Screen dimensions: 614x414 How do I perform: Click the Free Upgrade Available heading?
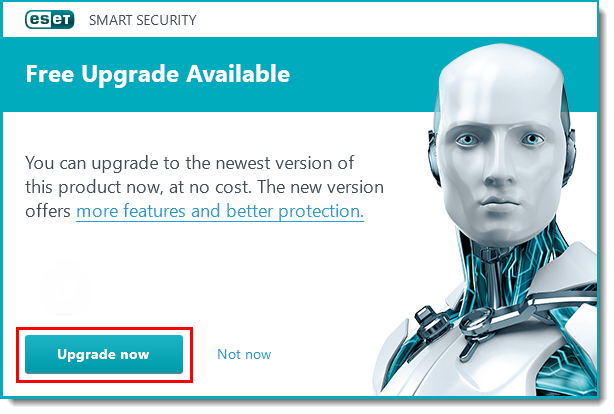pyautogui.click(x=157, y=74)
